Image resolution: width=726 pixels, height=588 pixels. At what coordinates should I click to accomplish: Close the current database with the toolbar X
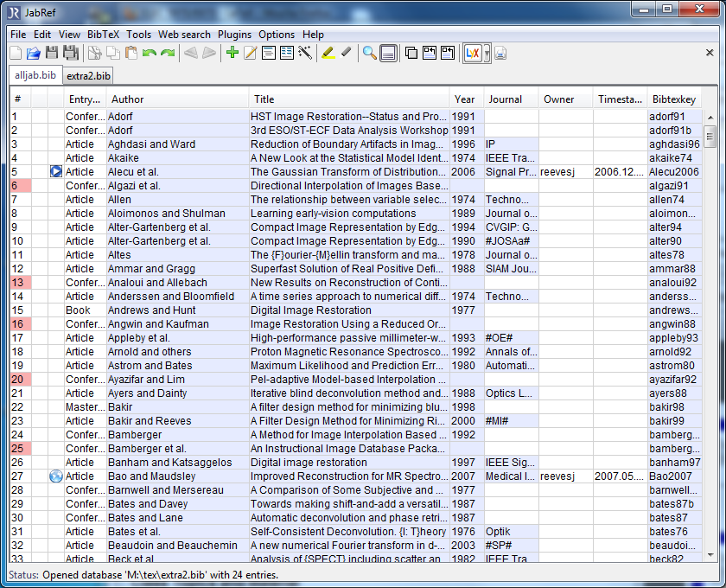[x=710, y=53]
